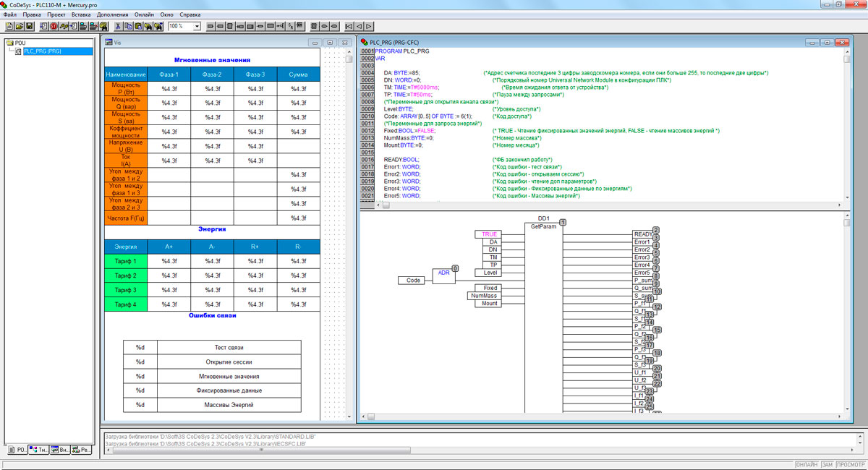Viewport: 868px width, 470px height.
Task: Click the green Тариф 1 cell
Action: tap(125, 260)
